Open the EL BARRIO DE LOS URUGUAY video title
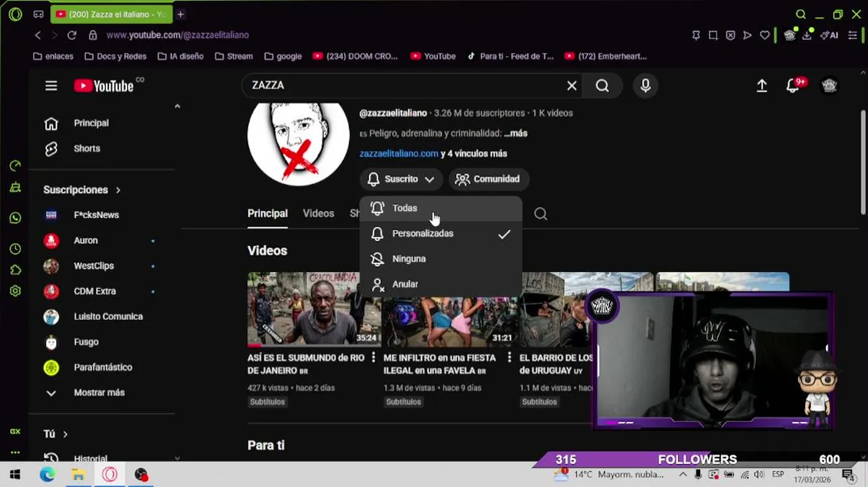This screenshot has width=868, height=487. (x=556, y=364)
